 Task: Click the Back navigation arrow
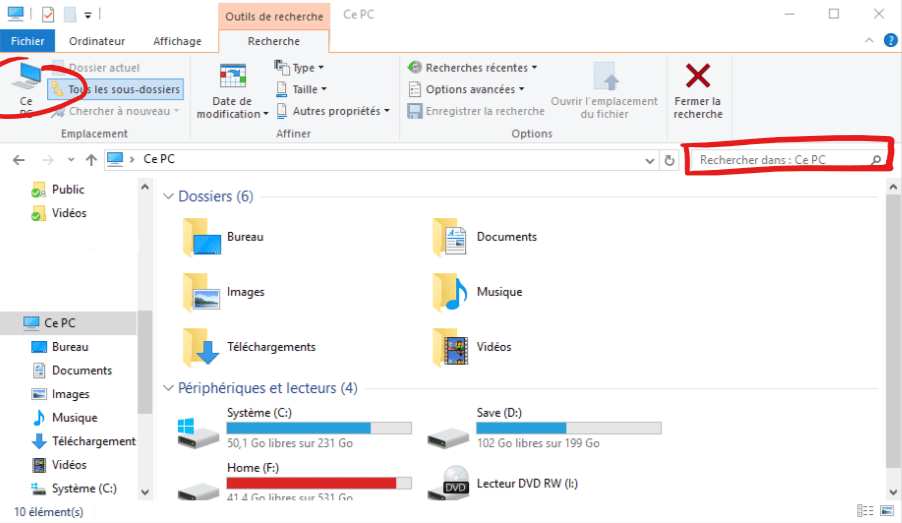tap(19, 160)
